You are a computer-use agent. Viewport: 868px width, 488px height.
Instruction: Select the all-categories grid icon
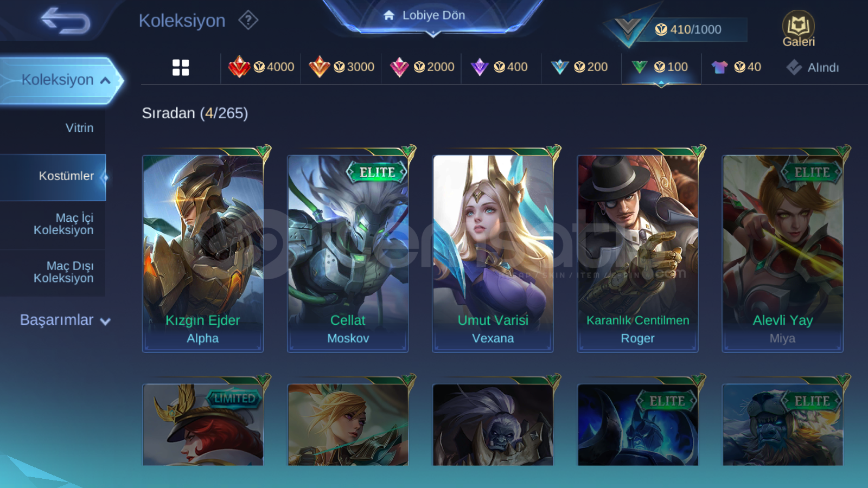coord(181,67)
